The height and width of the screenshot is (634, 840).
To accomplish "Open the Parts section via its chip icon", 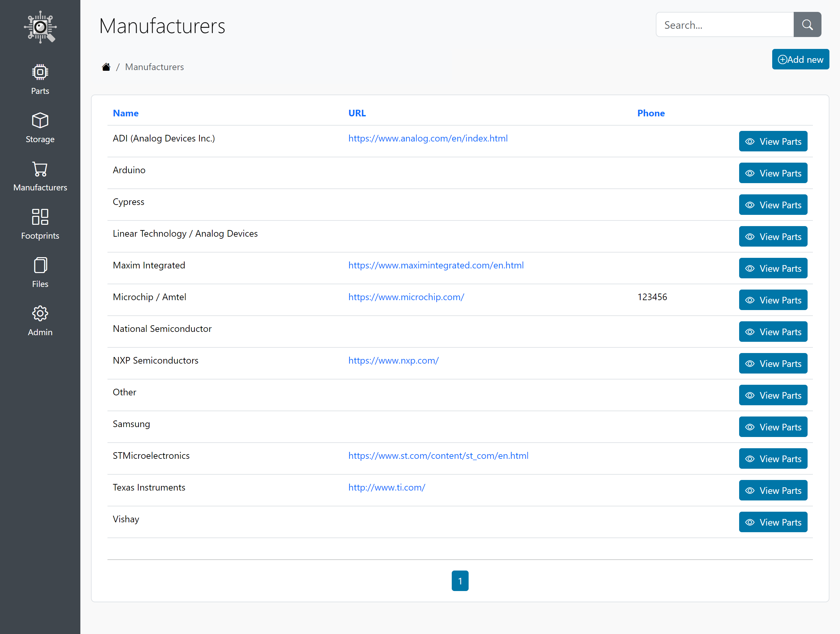I will 40,72.
